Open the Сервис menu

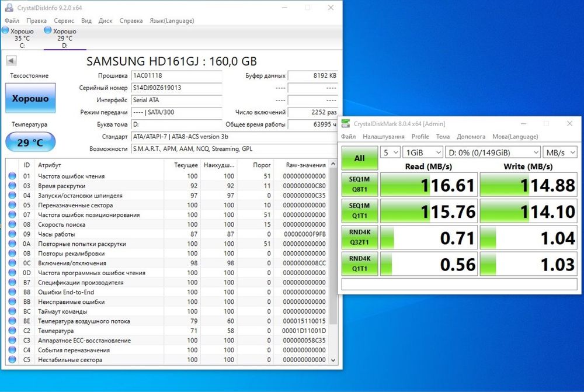click(x=64, y=20)
